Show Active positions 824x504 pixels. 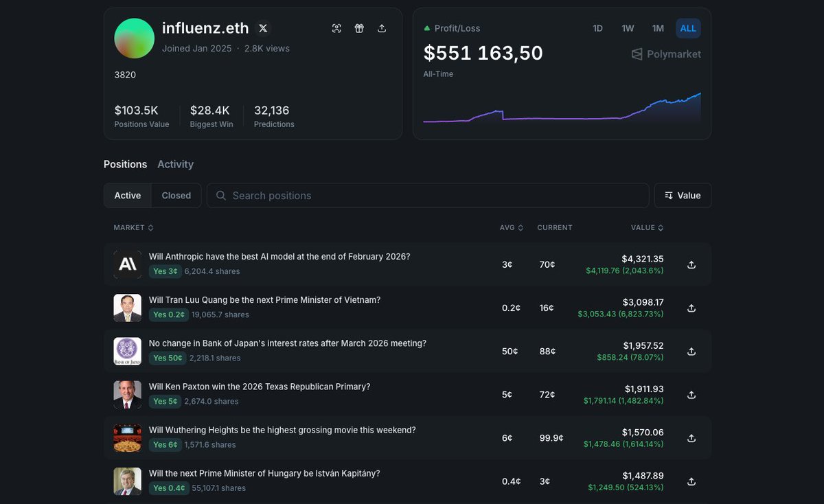[x=128, y=196]
